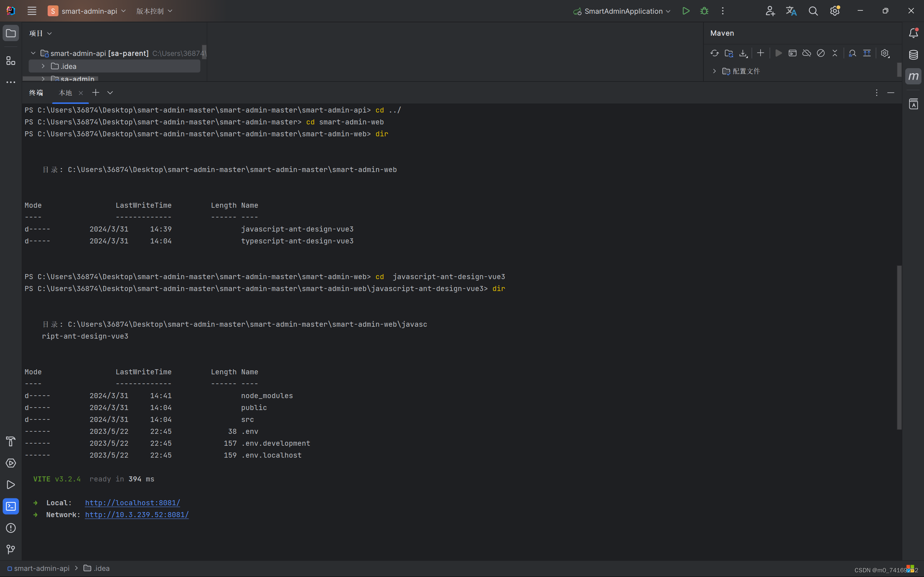Viewport: 924px width, 577px height.
Task: Reload all Maven projects
Action: pos(715,53)
